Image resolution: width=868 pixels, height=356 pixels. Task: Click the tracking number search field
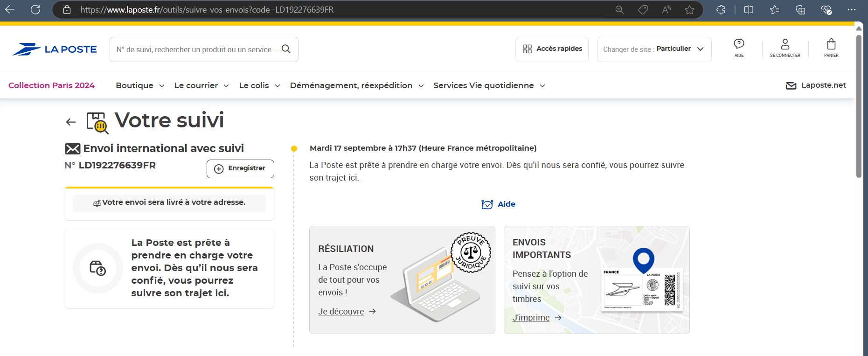click(x=196, y=49)
